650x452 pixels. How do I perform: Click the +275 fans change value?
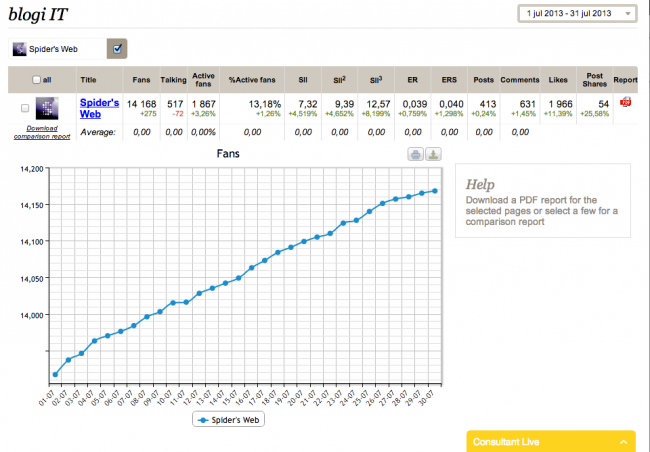click(x=148, y=114)
